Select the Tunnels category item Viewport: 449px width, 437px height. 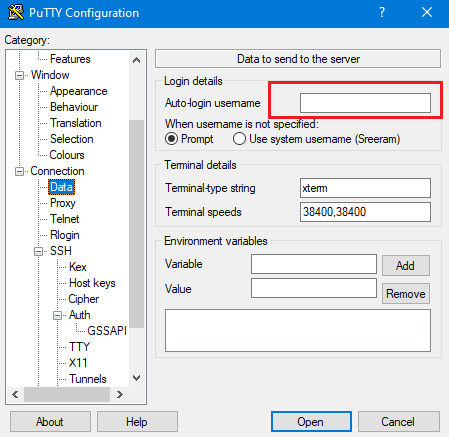[88, 379]
